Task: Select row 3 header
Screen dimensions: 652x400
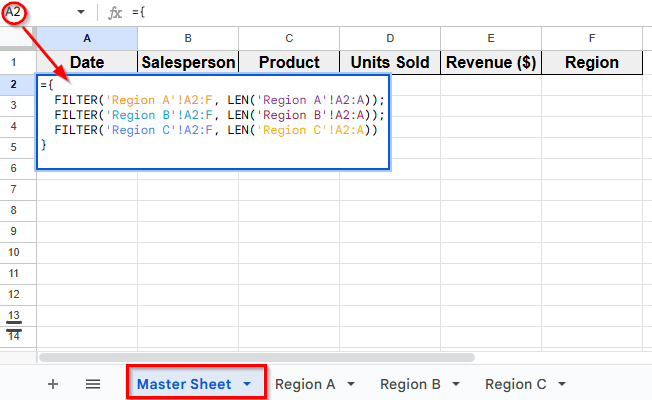Action: pos(14,105)
